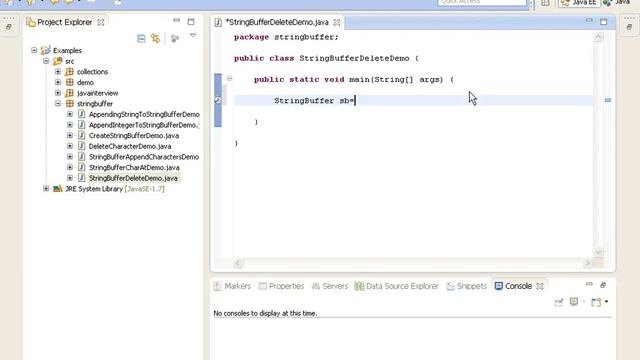Click editor vertical scrollbar up arrow
The image size is (640, 360).
click(598, 37)
